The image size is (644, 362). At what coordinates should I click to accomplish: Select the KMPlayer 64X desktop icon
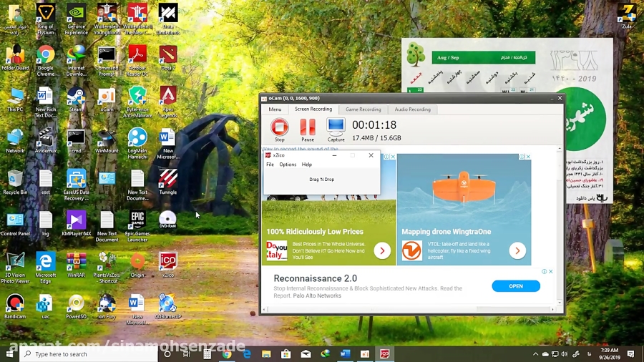[x=76, y=224]
